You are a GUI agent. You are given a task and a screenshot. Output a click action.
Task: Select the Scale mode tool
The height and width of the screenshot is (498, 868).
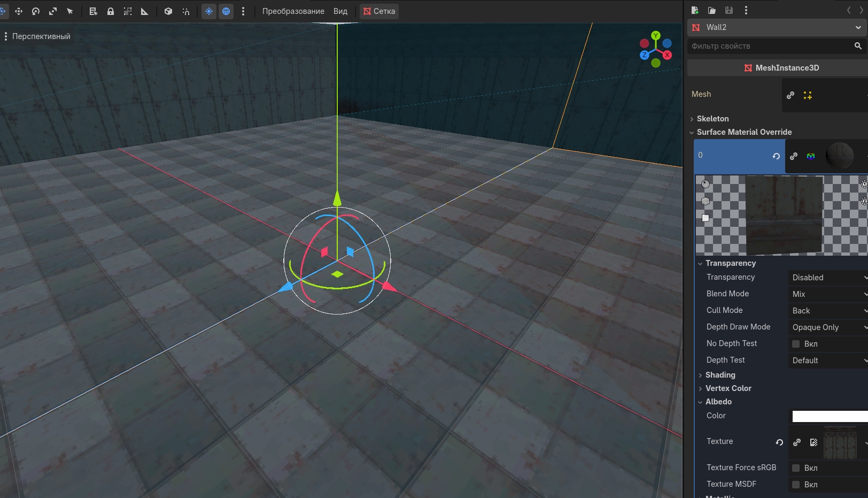(x=53, y=11)
